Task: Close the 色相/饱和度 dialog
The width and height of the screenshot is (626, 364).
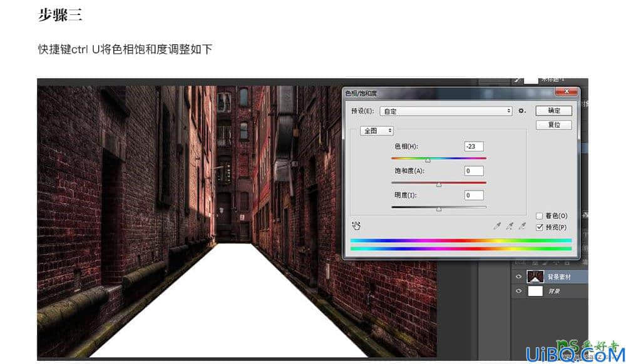Action: pyautogui.click(x=566, y=92)
